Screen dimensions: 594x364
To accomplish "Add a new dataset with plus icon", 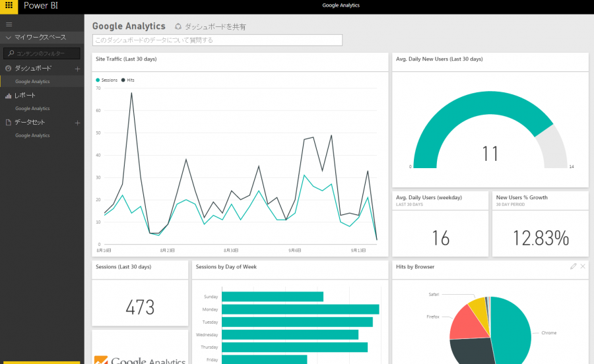I will click(x=77, y=123).
